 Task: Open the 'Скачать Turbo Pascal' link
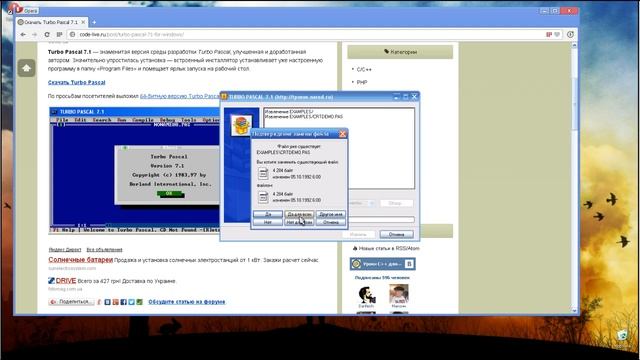[x=77, y=82]
